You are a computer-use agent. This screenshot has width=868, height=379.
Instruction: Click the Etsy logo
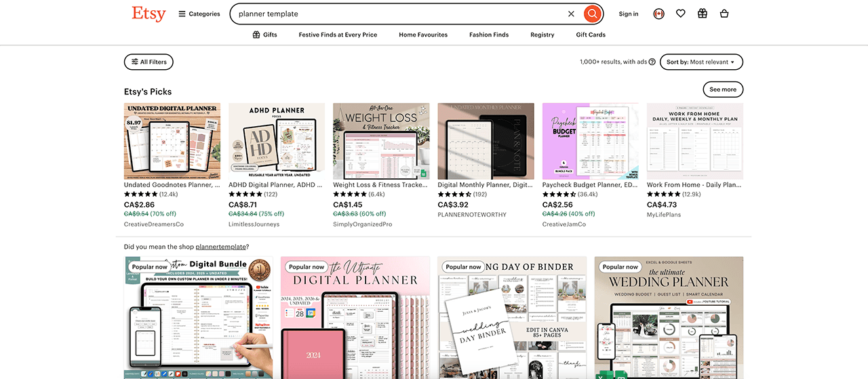[149, 14]
